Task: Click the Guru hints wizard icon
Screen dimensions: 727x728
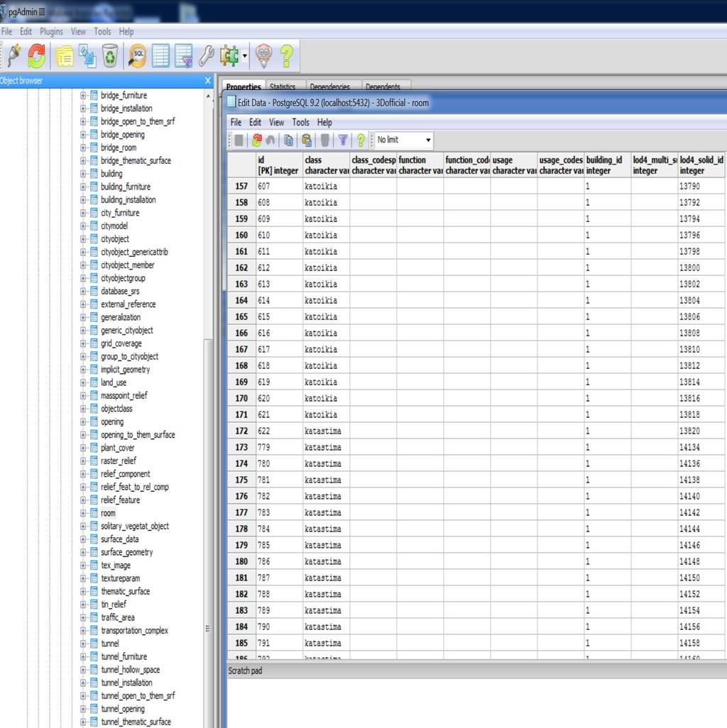Action: click(264, 56)
